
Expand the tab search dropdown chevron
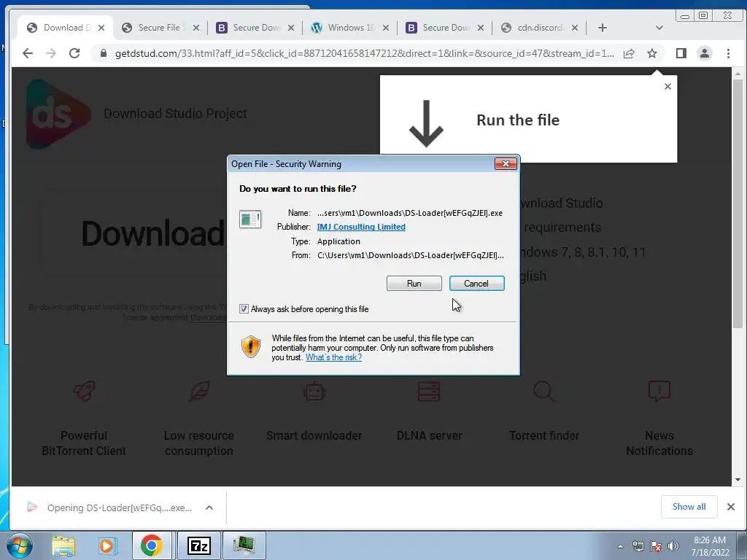point(659,28)
